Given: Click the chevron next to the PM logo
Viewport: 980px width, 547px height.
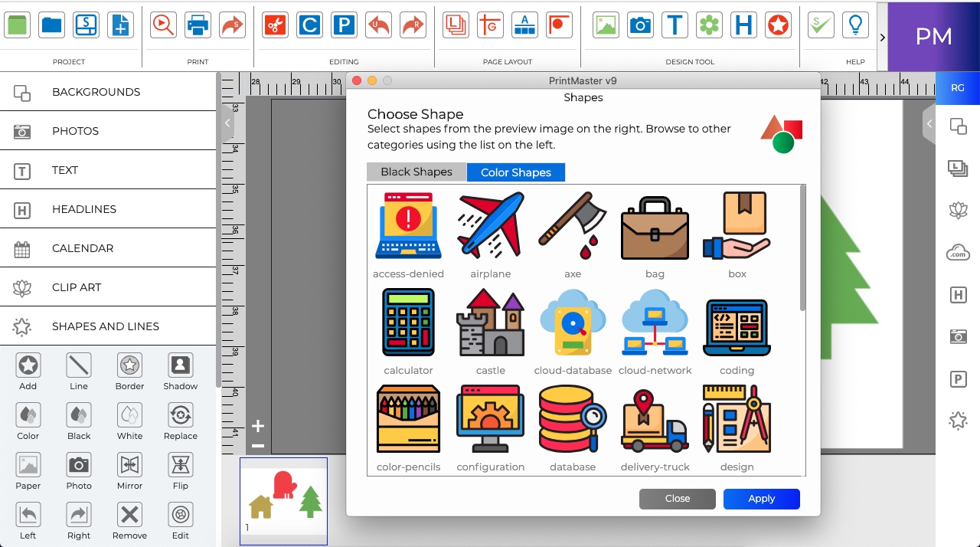Looking at the screenshot, I should (882, 36).
